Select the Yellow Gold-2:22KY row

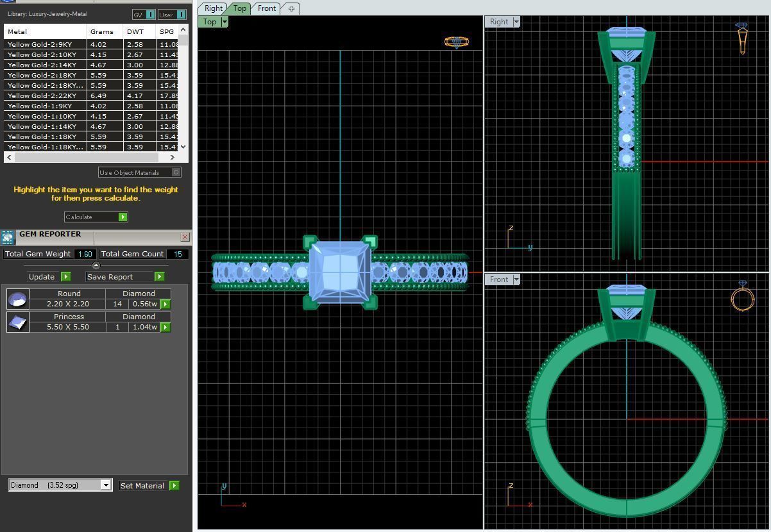(91, 96)
